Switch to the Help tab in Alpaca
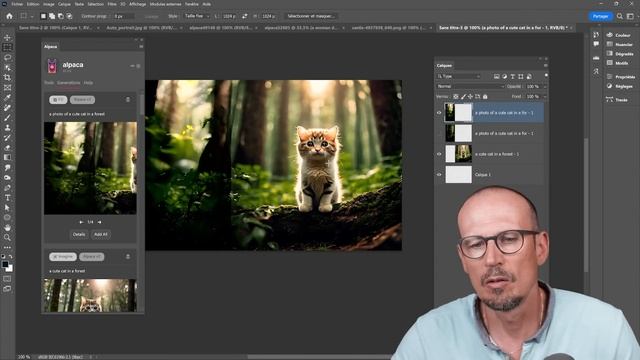 (x=88, y=83)
